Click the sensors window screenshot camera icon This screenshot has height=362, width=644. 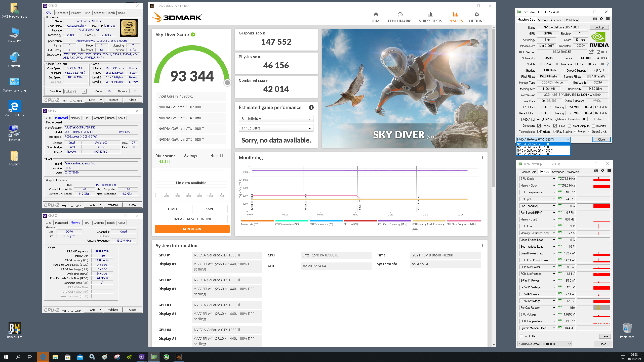[x=596, y=170]
